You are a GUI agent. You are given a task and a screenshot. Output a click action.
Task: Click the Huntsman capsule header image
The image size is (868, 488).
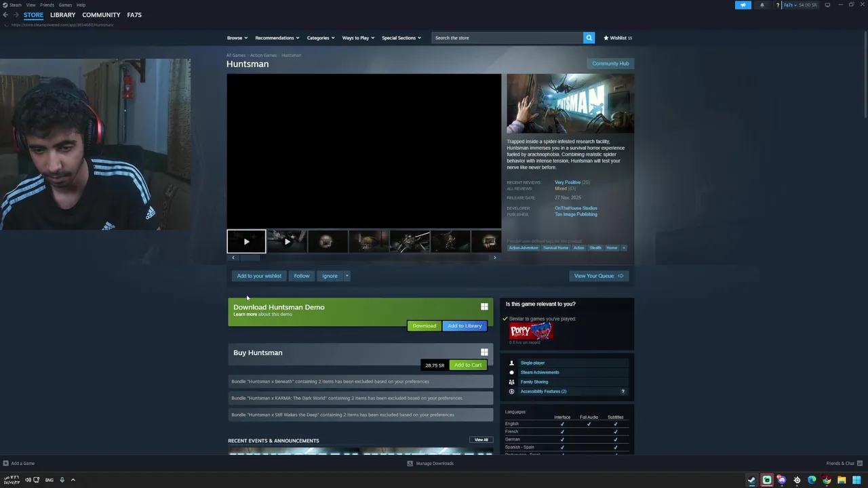(x=570, y=104)
